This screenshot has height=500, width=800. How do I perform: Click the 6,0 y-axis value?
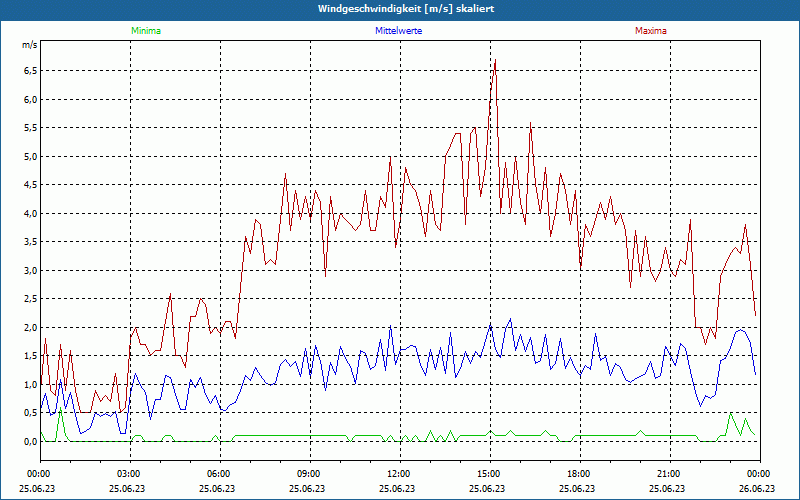coord(30,99)
